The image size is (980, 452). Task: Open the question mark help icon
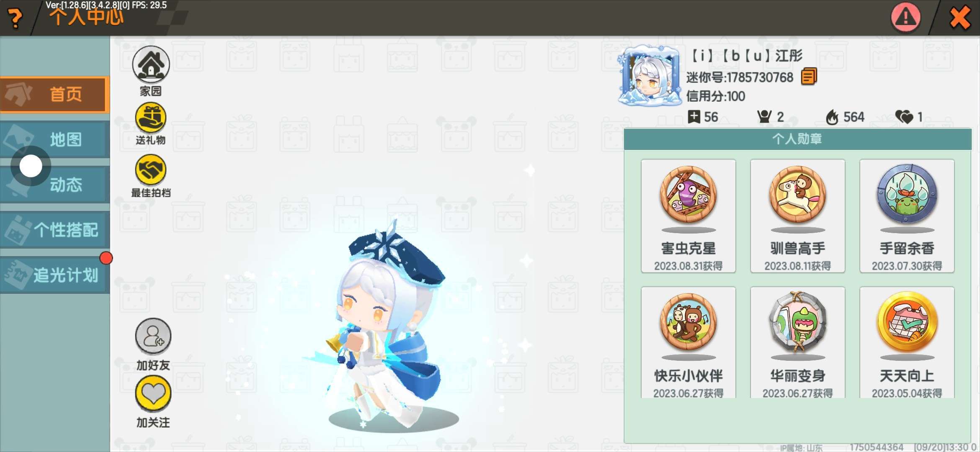pos(15,18)
